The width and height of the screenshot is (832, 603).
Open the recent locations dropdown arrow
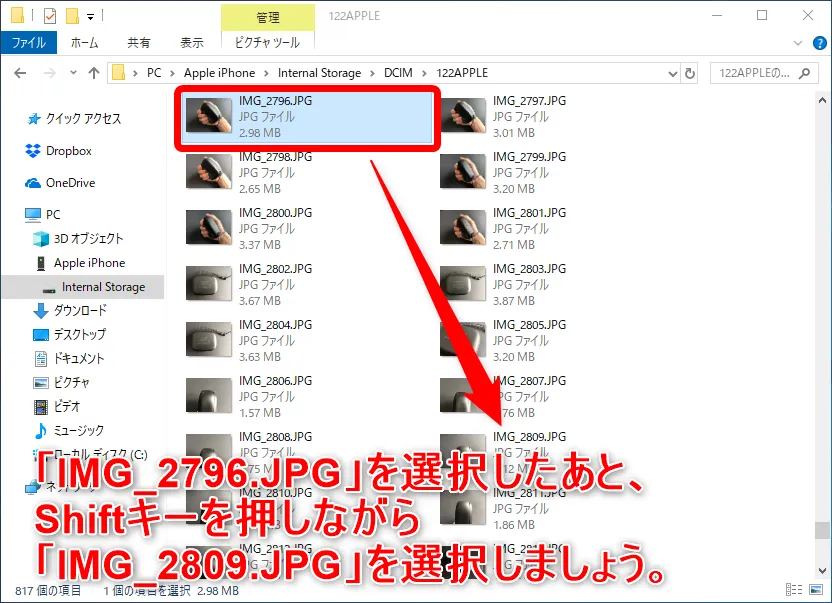[x=73, y=73]
